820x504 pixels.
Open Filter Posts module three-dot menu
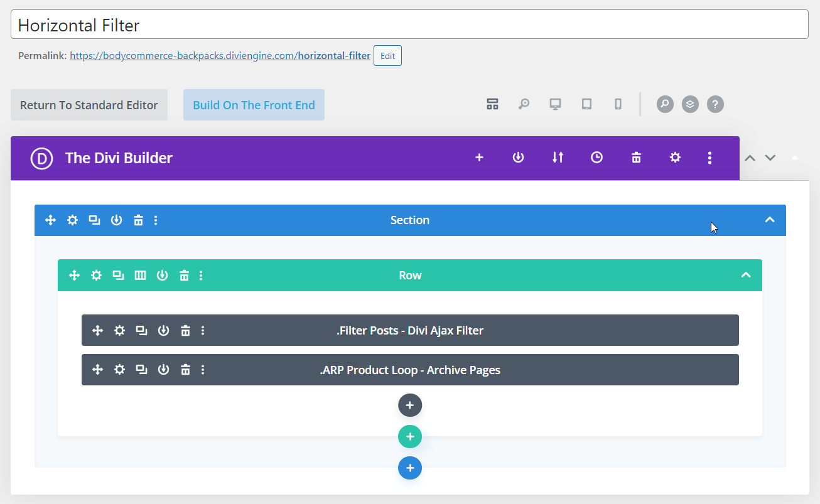(x=203, y=331)
